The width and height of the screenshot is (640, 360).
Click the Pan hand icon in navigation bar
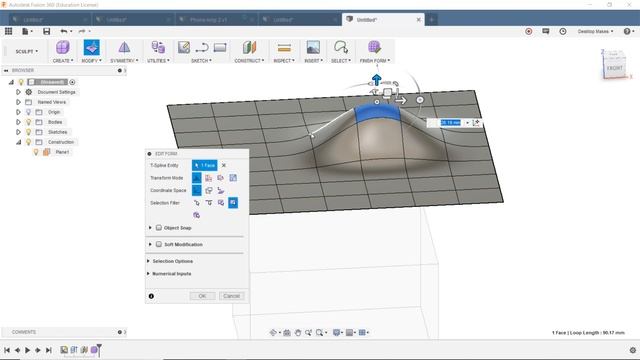pos(298,333)
